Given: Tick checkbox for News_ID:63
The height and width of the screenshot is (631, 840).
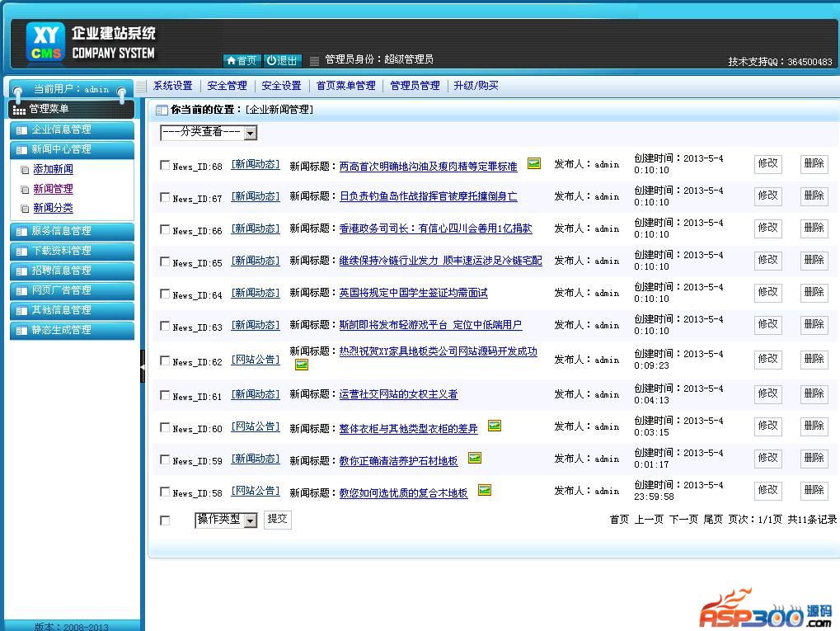Looking at the screenshot, I should pyautogui.click(x=165, y=326).
